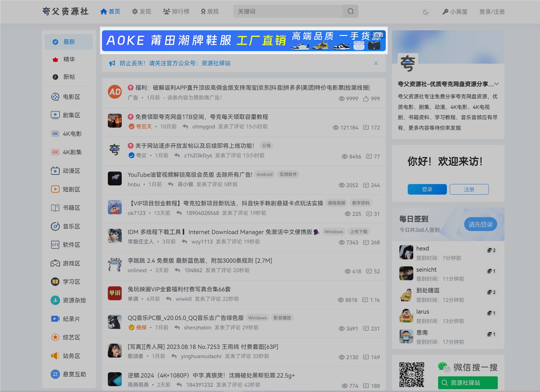Click the Android tag on YouTube post
The width and height of the screenshot is (540, 392).
click(264, 174)
